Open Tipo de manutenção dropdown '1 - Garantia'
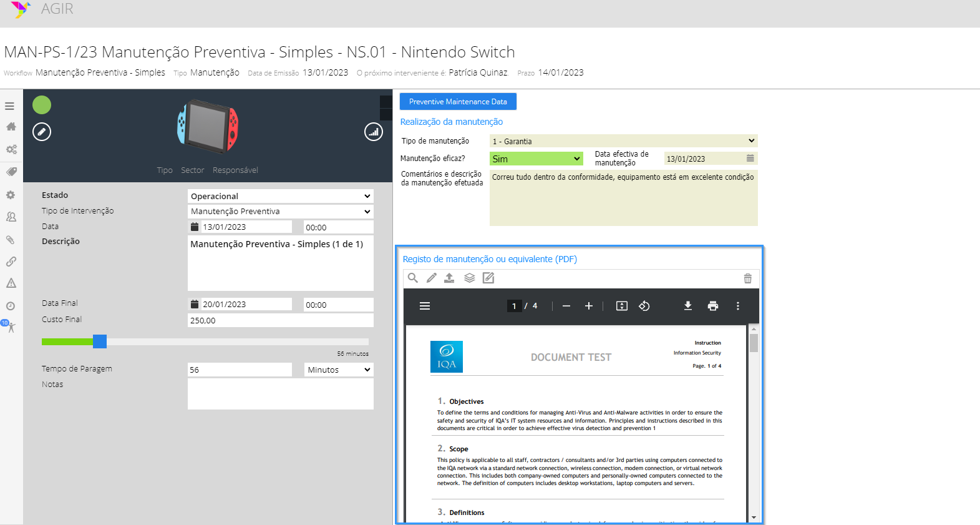 [x=624, y=141]
